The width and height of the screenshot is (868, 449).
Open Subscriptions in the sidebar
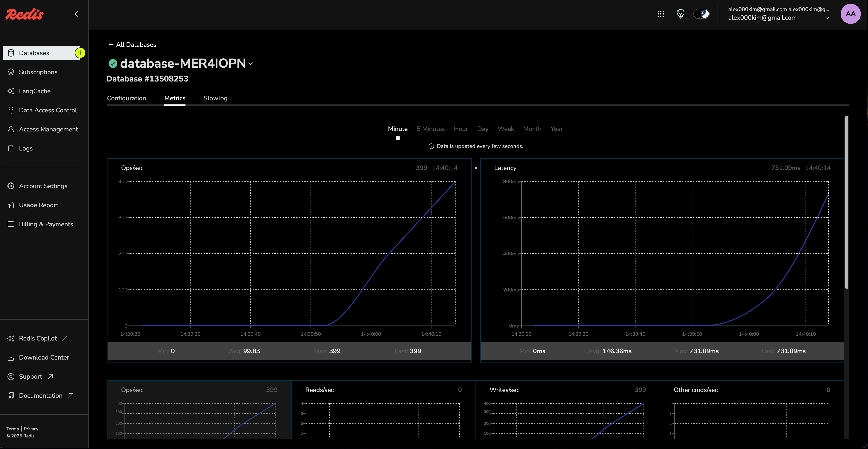click(38, 72)
